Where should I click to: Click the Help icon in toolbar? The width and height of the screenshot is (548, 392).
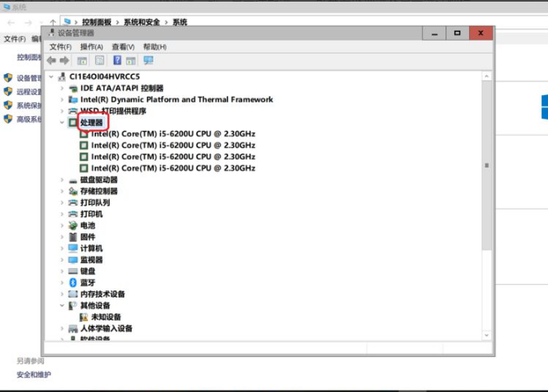[117, 60]
